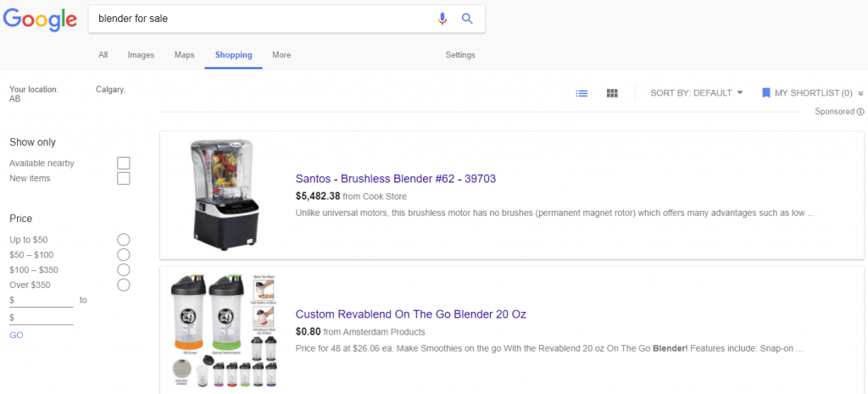Click the maximum price input field
Viewport: 868px width, 394px height.
point(42,318)
